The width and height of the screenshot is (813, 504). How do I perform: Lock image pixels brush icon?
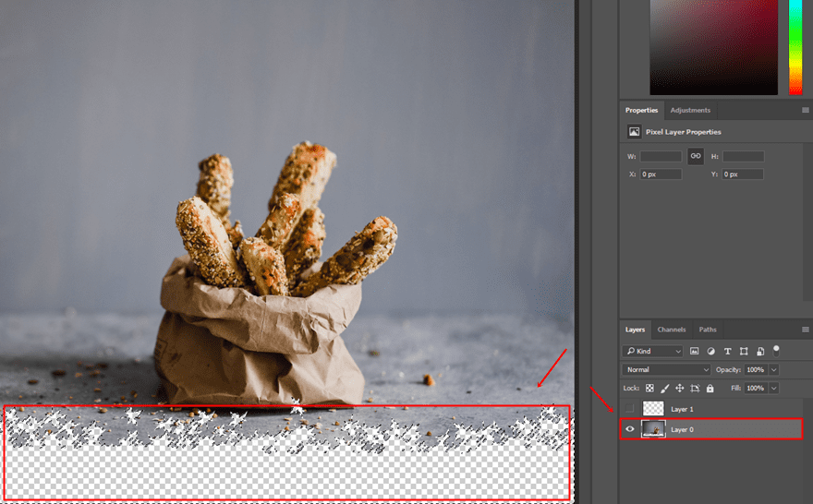pos(664,388)
